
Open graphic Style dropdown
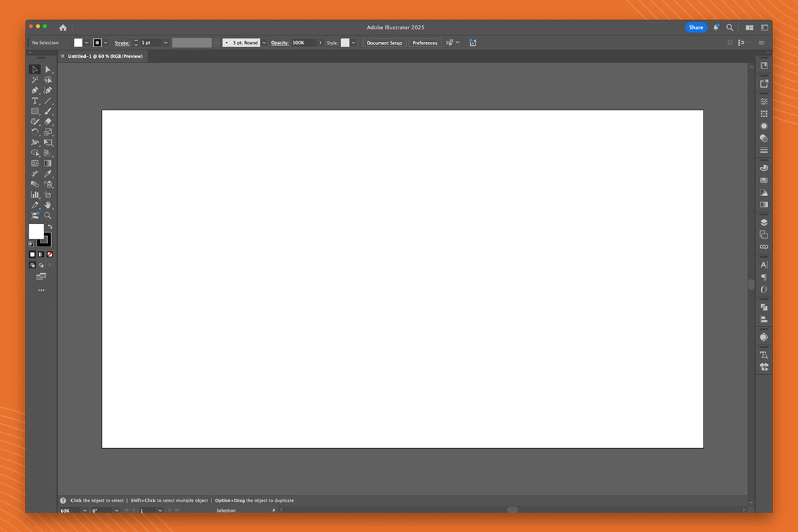[x=353, y=43]
